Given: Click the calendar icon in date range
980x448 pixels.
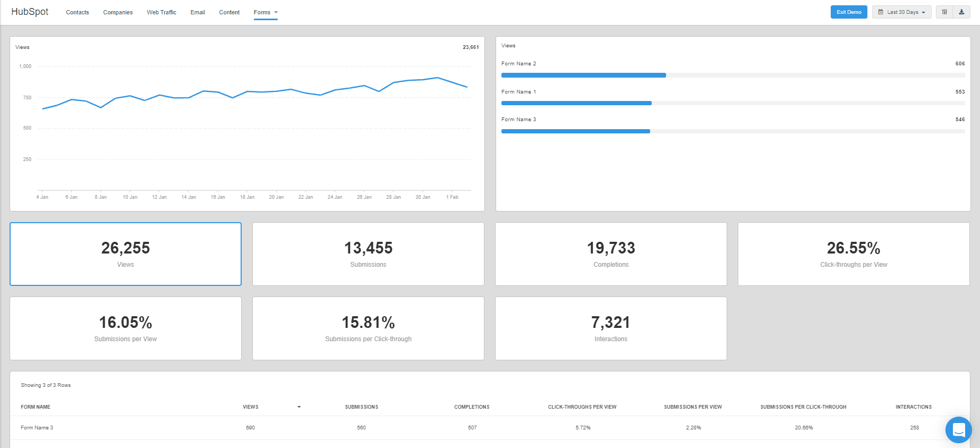Looking at the screenshot, I should click(881, 12).
